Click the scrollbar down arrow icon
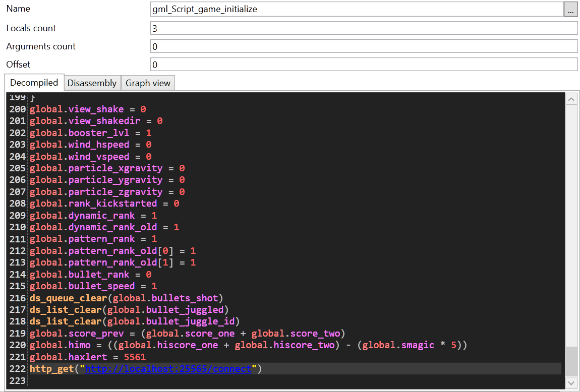The image size is (580, 392). click(x=571, y=382)
